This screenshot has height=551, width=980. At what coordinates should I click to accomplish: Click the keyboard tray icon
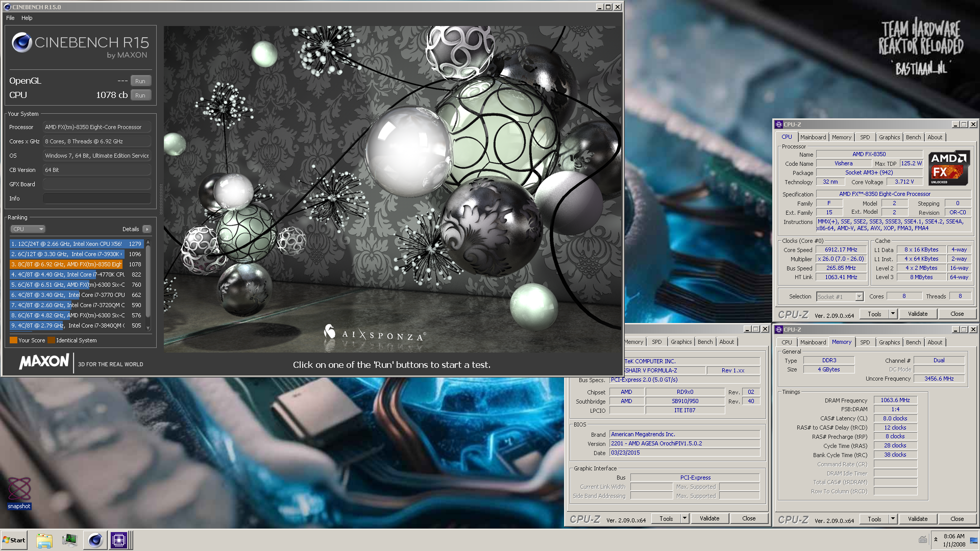923,540
